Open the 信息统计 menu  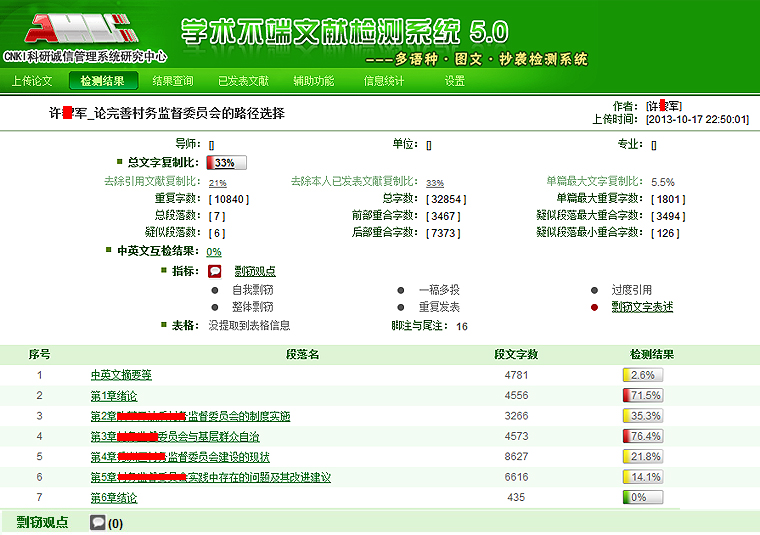click(x=384, y=81)
